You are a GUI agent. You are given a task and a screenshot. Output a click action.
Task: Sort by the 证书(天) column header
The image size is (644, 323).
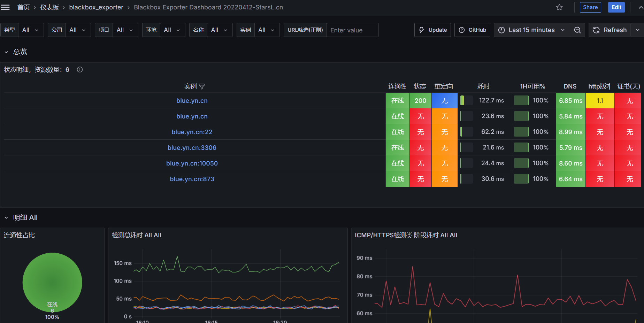pos(629,86)
